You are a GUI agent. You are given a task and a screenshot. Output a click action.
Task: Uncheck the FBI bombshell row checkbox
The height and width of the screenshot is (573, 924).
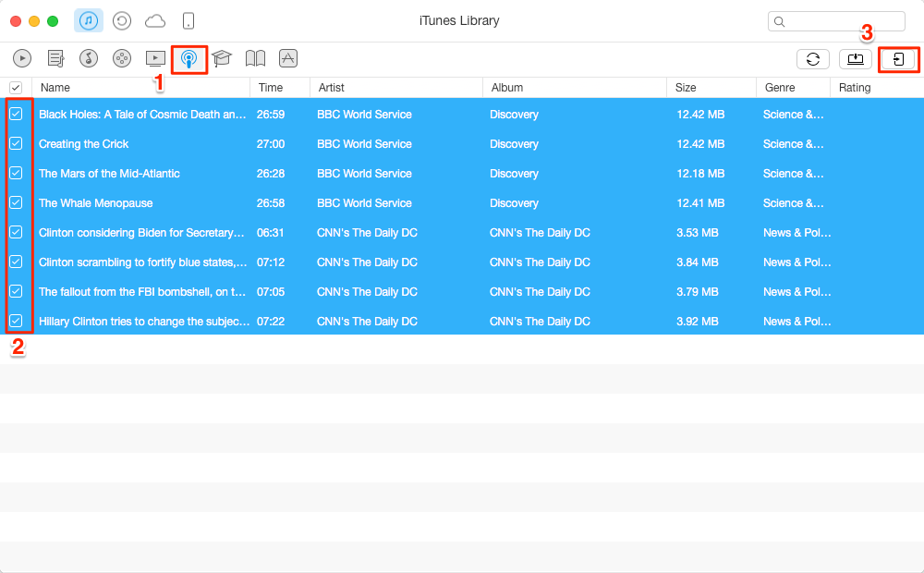pos(16,291)
